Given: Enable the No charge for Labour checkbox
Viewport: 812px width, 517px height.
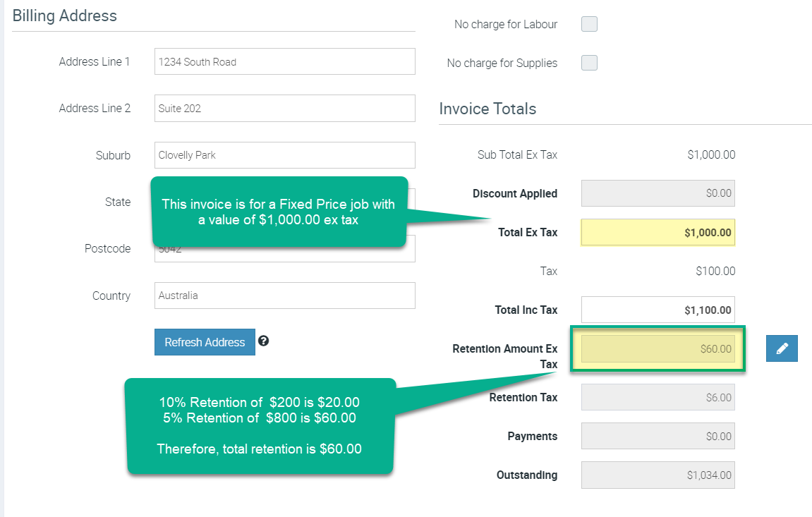Looking at the screenshot, I should point(589,25).
